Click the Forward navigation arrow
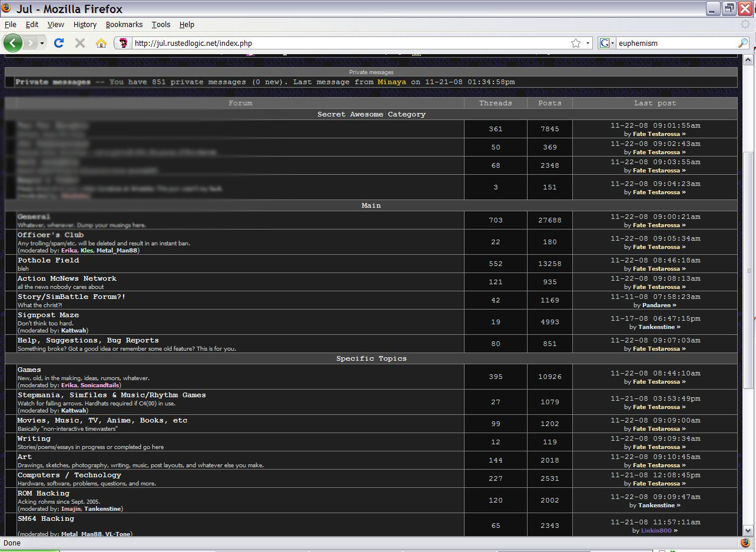The width and height of the screenshot is (756, 552). click(x=31, y=43)
